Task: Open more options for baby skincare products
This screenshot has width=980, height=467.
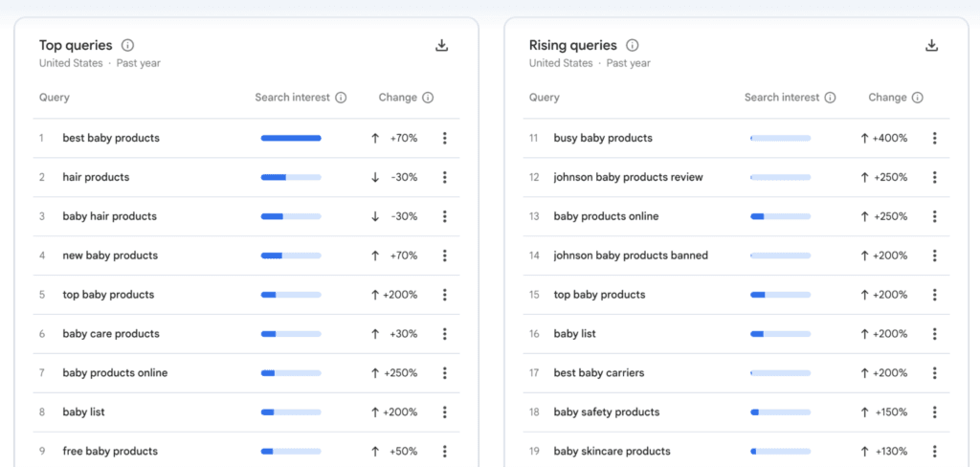Action: tap(934, 452)
